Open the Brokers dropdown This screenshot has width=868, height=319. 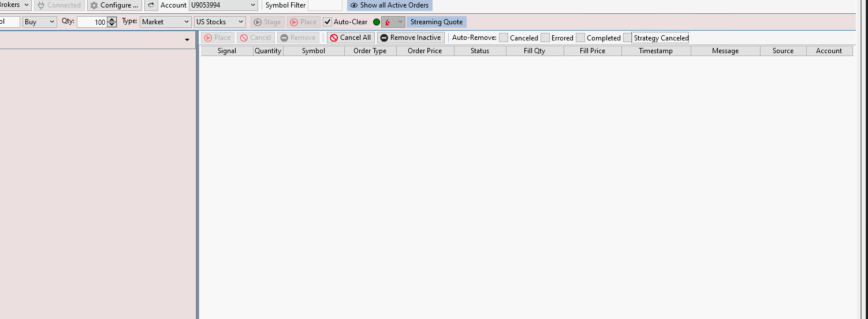[15, 5]
